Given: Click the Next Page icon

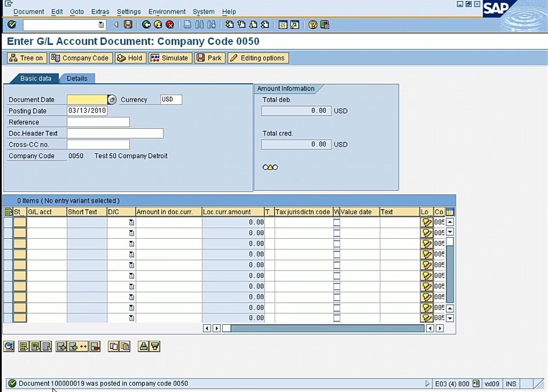Looking at the screenshot, I should pyautogui.click(x=253, y=24).
